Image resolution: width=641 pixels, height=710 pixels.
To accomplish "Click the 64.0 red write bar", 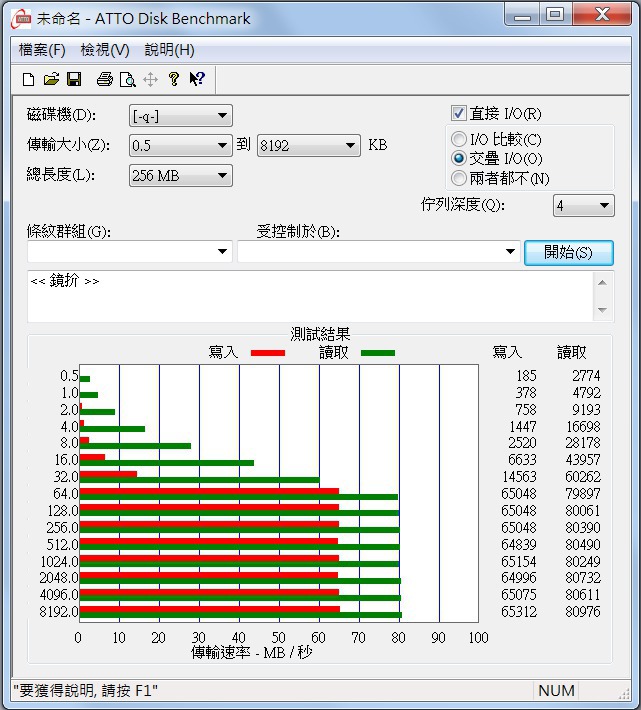I will pos(209,491).
